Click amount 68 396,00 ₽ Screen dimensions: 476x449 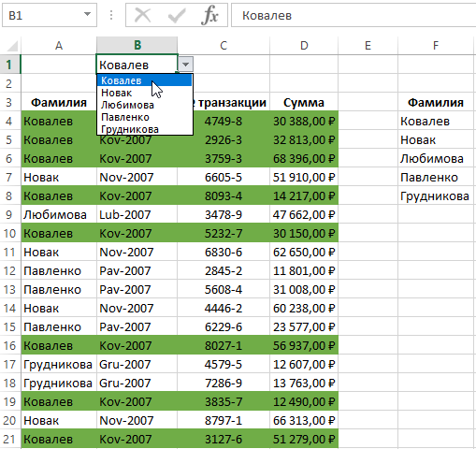[304, 158]
